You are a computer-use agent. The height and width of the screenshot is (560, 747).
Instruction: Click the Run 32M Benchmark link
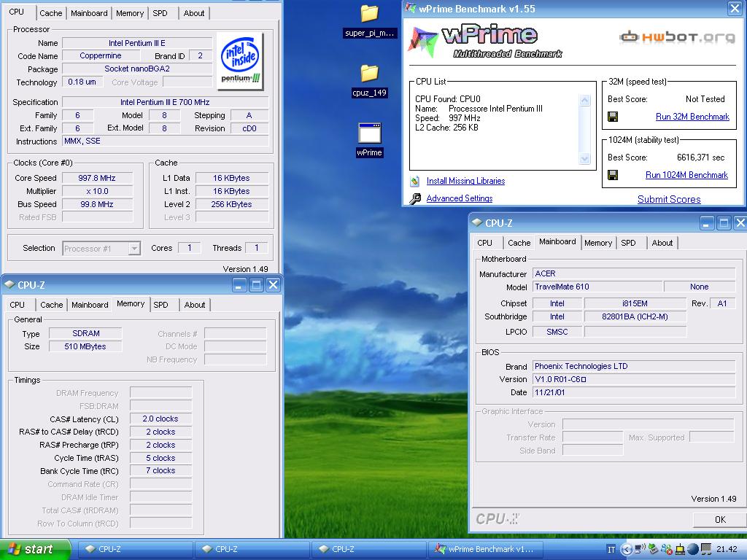click(692, 117)
